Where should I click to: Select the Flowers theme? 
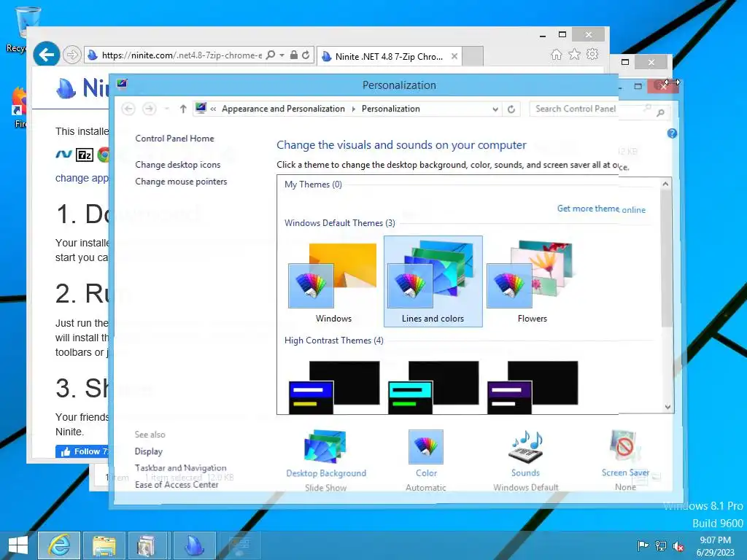(x=532, y=282)
